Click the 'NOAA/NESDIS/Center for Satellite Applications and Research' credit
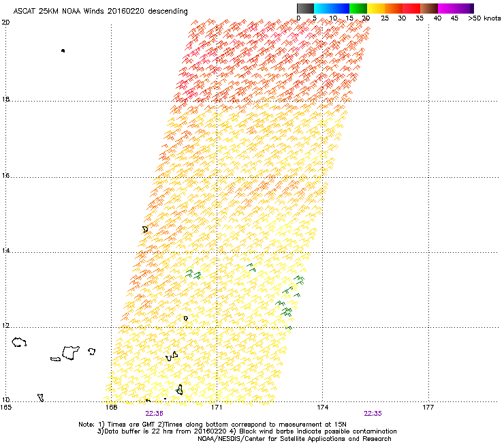This screenshot has width=504, height=443. tap(294, 439)
